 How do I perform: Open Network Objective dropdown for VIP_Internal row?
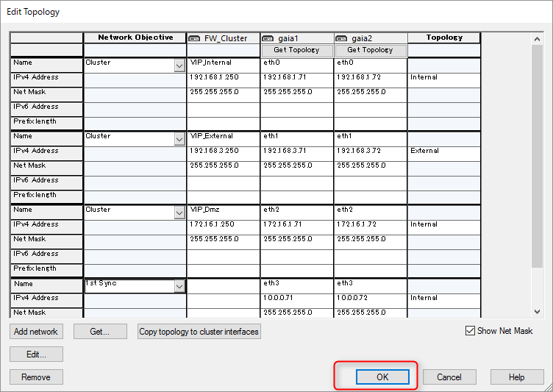179,65
